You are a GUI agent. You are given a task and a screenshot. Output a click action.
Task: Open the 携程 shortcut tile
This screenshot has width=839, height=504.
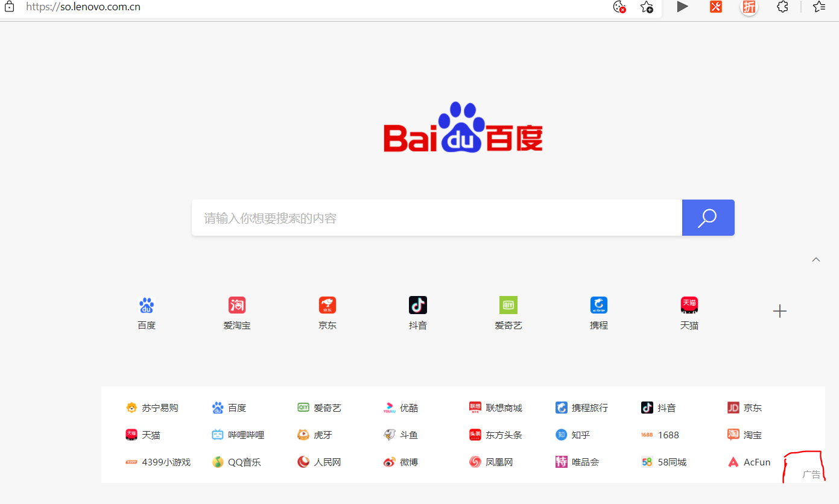pos(599,313)
